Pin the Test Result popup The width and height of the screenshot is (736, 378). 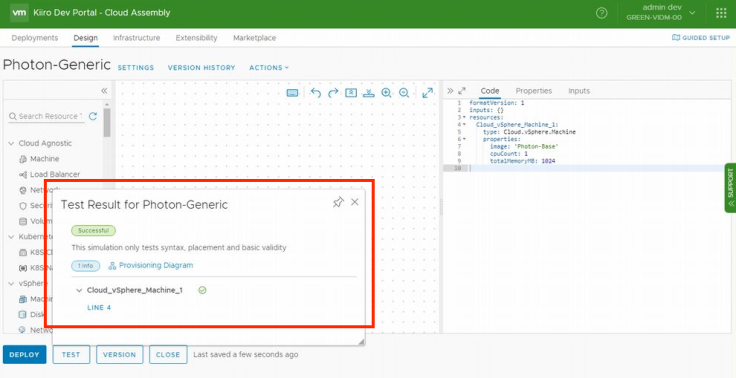point(338,202)
